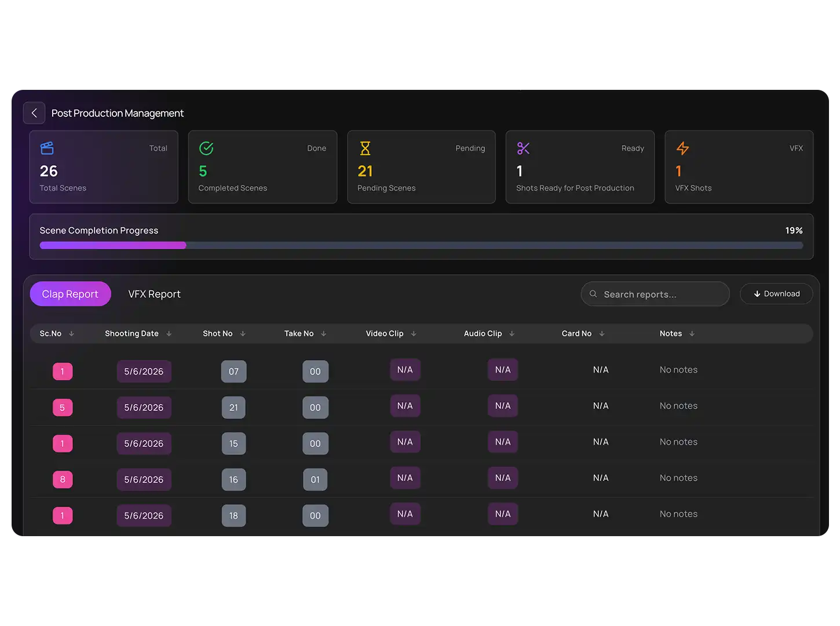
Task: Click take number 01
Action: click(315, 479)
